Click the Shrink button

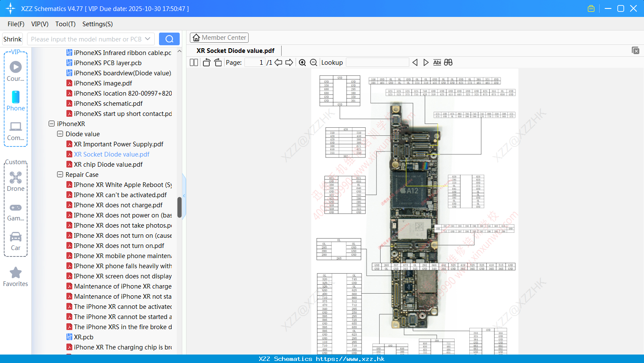(x=13, y=39)
